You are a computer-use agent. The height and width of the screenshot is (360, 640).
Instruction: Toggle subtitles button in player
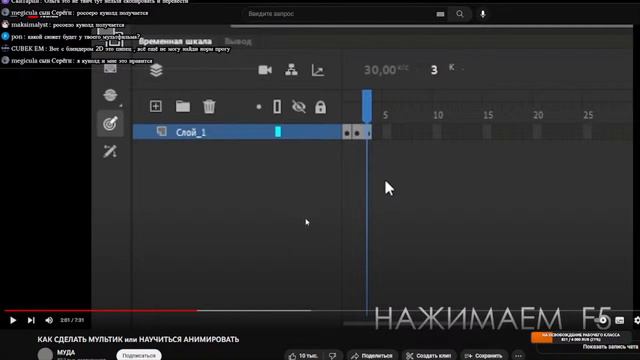click(x=620, y=320)
